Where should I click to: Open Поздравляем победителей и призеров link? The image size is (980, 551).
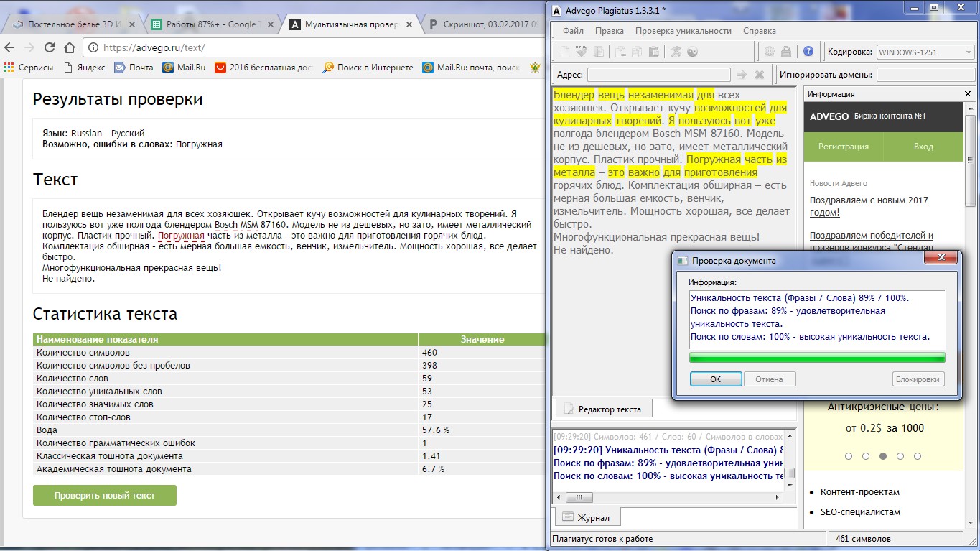[x=872, y=241]
